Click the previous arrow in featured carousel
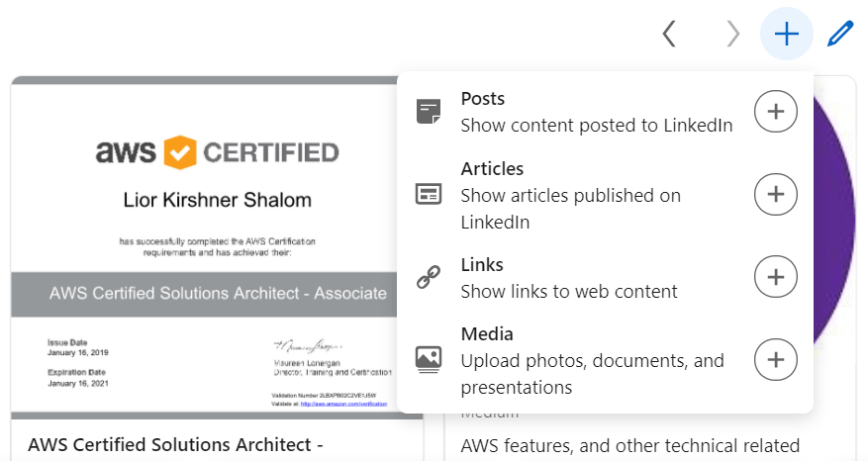This screenshot has height=461, width=868. [x=669, y=35]
